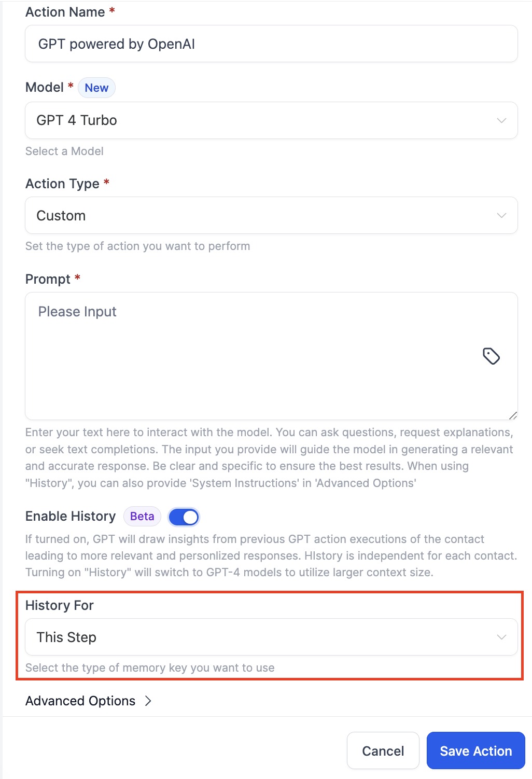The width and height of the screenshot is (532, 779).
Task: Switch Enable History to the off state
Action: [x=184, y=517]
